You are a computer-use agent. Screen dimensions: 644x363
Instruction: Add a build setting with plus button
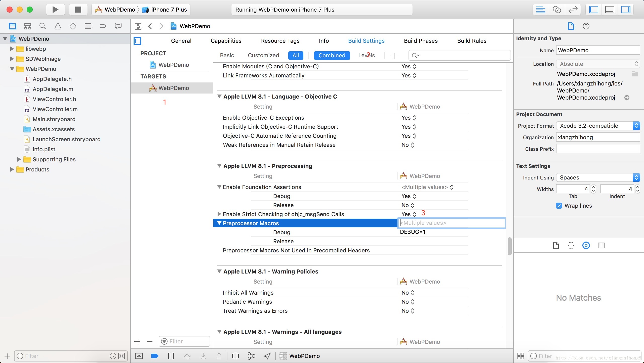coord(394,56)
